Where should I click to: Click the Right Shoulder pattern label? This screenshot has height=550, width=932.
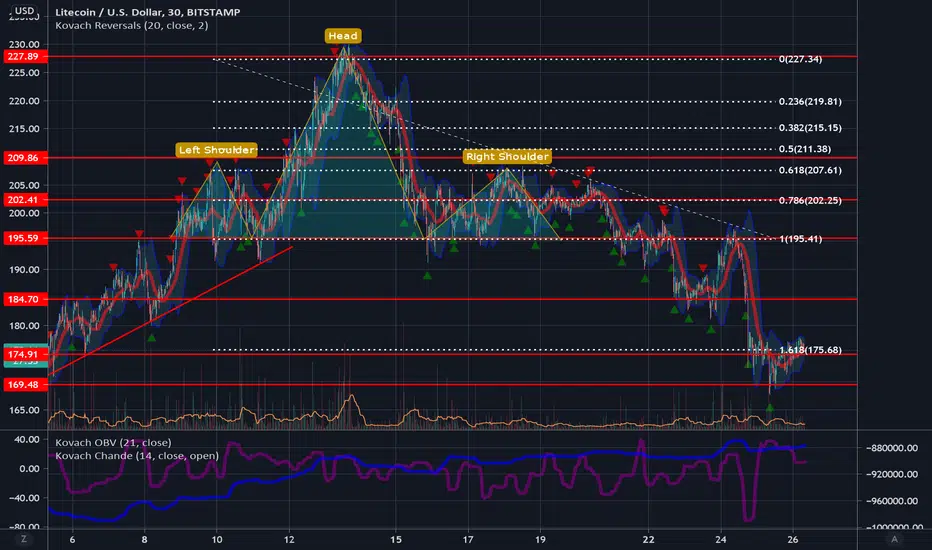coord(507,156)
